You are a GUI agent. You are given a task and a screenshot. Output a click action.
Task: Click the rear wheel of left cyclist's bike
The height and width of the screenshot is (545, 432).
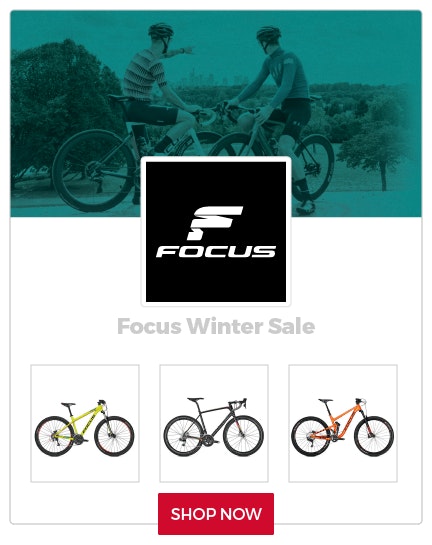[94, 170]
